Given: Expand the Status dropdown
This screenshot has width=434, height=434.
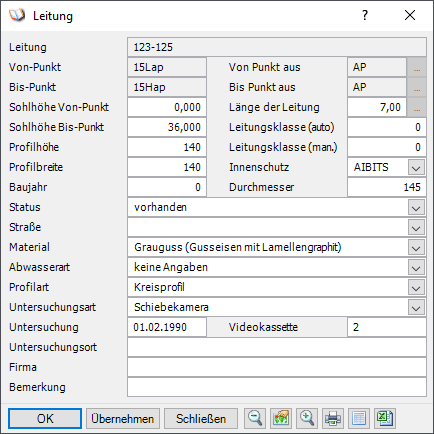Looking at the screenshot, I should 416,207.
